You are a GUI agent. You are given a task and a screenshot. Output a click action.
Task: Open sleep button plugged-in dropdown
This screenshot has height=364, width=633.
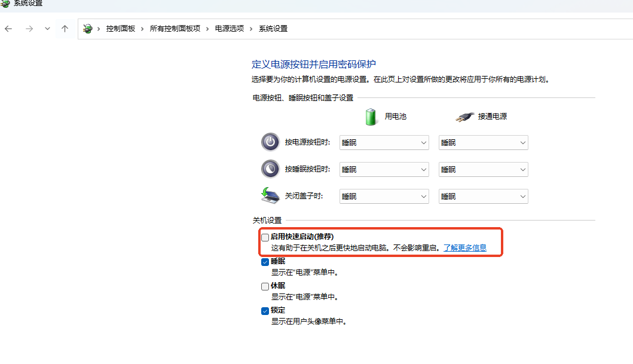click(483, 170)
